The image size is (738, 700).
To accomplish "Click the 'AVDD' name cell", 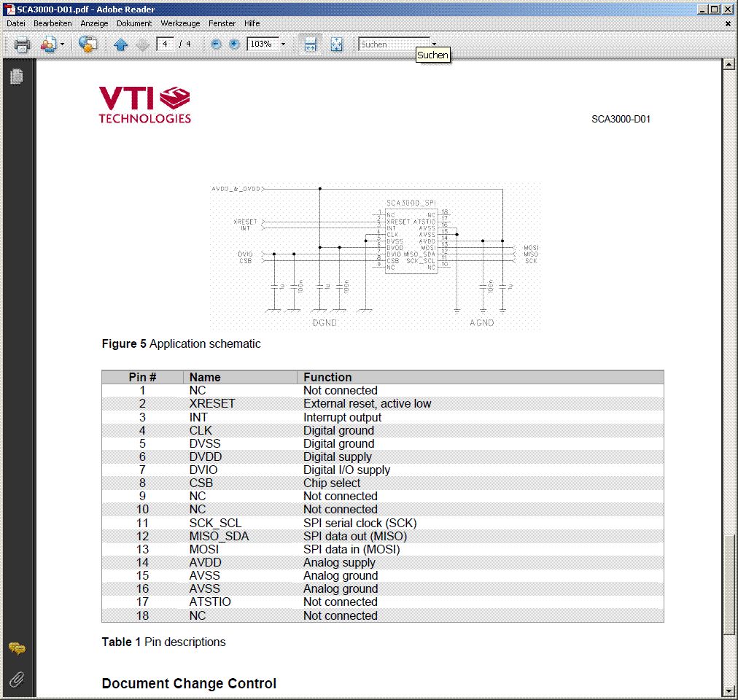I will (x=205, y=562).
